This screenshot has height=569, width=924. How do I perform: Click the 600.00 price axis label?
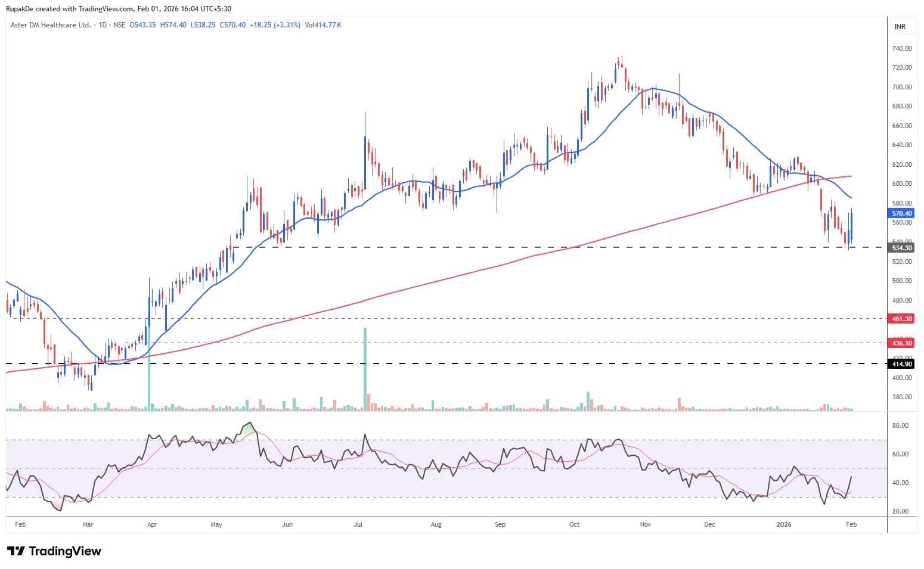902,184
